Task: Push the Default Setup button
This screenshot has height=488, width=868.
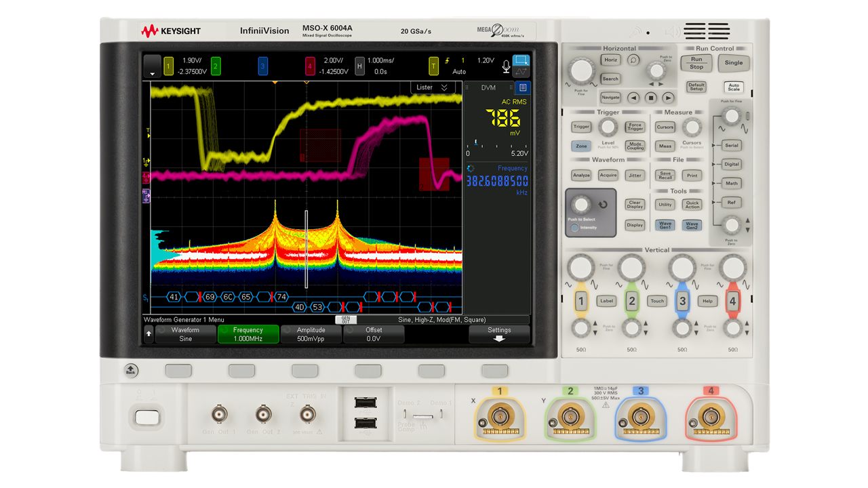Action: (696, 87)
